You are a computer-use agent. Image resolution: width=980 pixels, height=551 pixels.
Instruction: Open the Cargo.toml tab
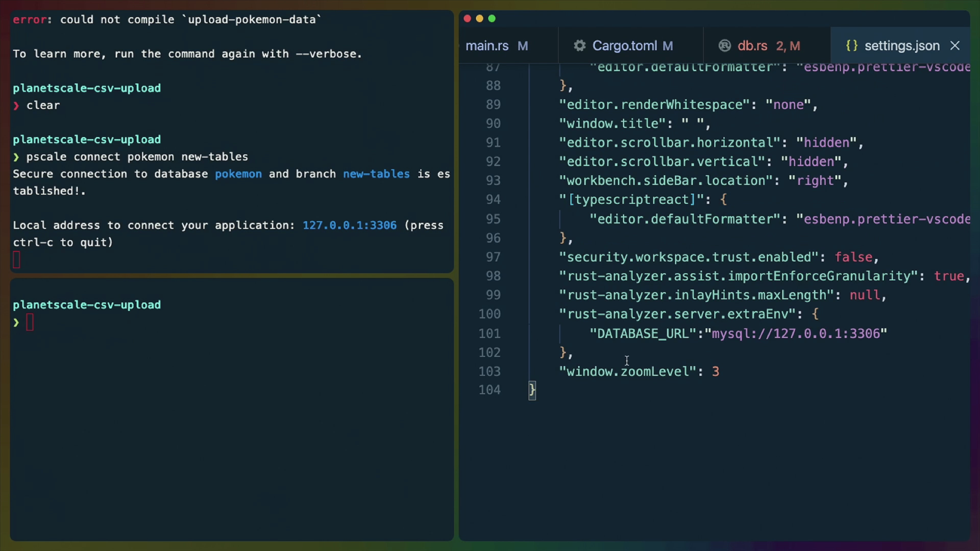[x=625, y=45]
